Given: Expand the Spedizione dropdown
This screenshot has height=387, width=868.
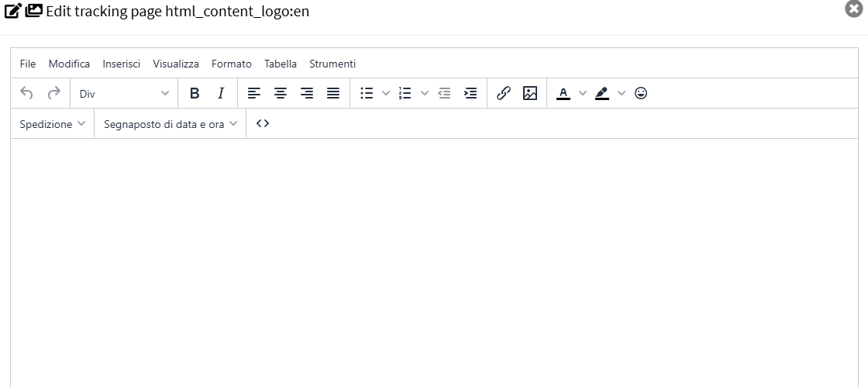Looking at the screenshot, I should (x=52, y=124).
